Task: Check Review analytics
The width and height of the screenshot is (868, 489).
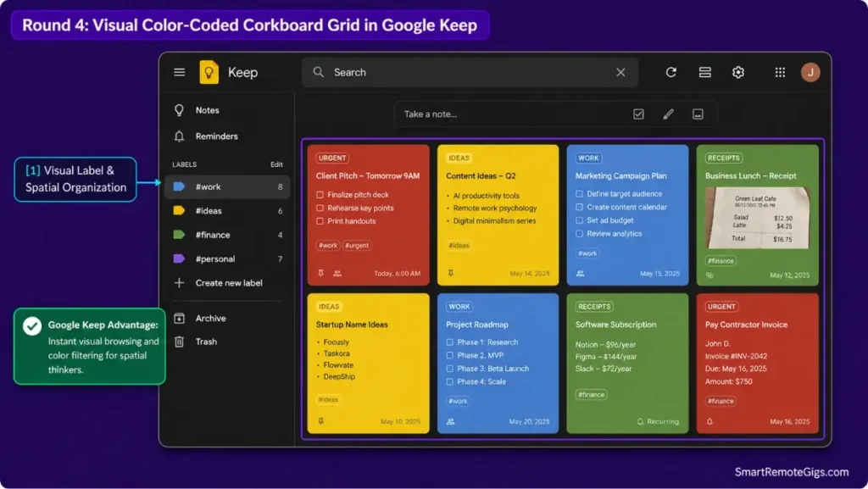Action: [x=579, y=233]
